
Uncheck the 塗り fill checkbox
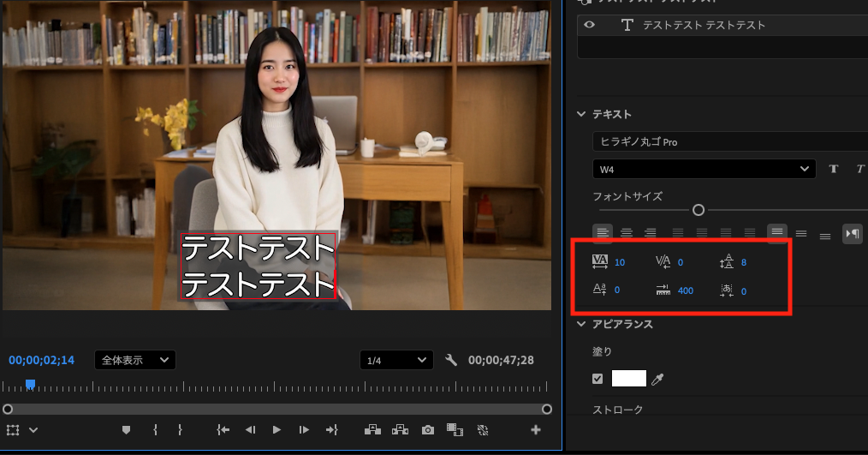(597, 379)
